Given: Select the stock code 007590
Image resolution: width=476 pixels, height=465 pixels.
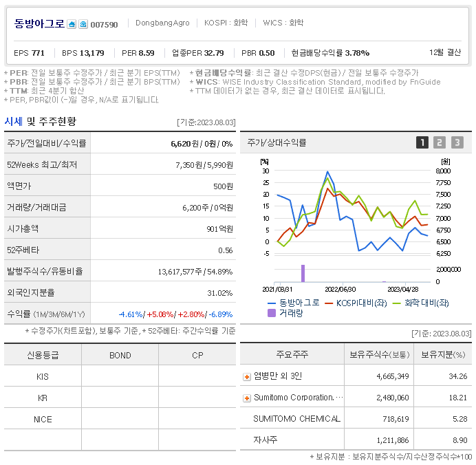Looking at the screenshot, I should pos(104,25).
